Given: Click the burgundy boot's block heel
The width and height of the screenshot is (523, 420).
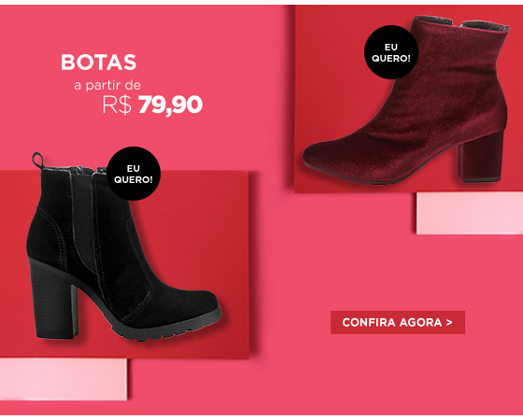Looking at the screenshot, I should (480, 157).
